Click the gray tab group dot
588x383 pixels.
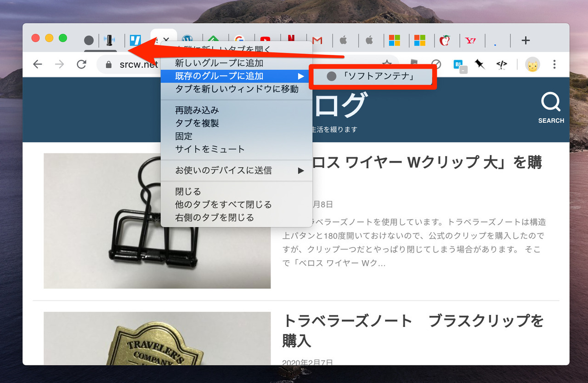click(89, 40)
